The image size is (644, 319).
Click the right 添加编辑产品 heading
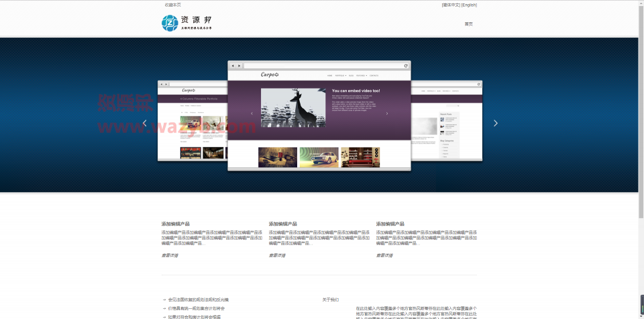(390, 224)
